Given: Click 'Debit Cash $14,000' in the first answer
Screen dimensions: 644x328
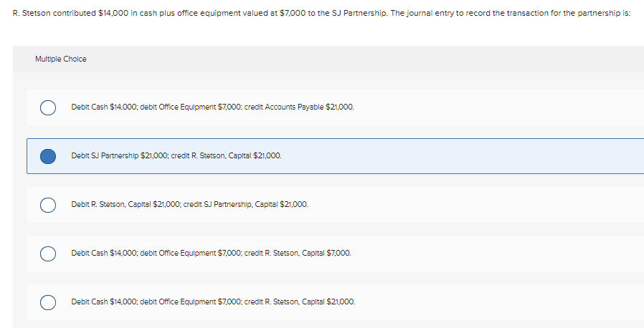Looking at the screenshot, I should tap(104, 107).
